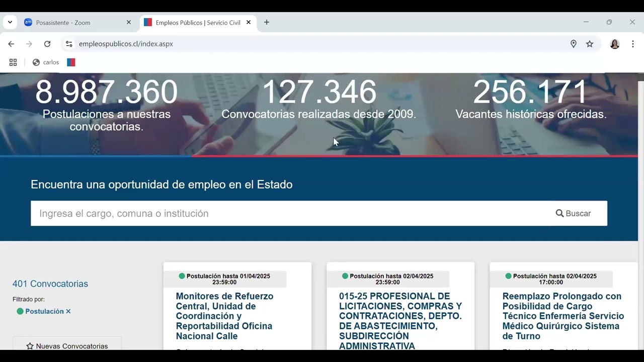This screenshot has height=362, width=644.
Task: Click the 127.346 convocatorias figure
Action: point(319,92)
